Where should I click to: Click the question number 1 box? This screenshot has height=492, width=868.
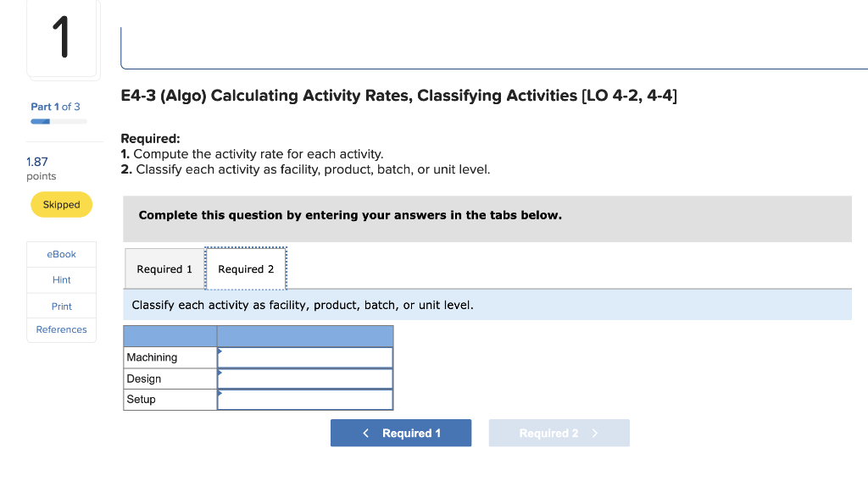point(63,36)
